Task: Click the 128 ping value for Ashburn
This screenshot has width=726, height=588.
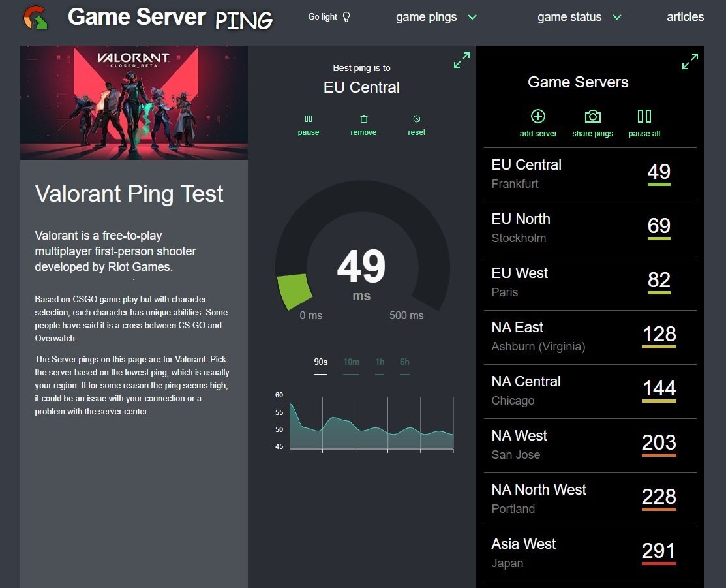Action: coord(659,335)
